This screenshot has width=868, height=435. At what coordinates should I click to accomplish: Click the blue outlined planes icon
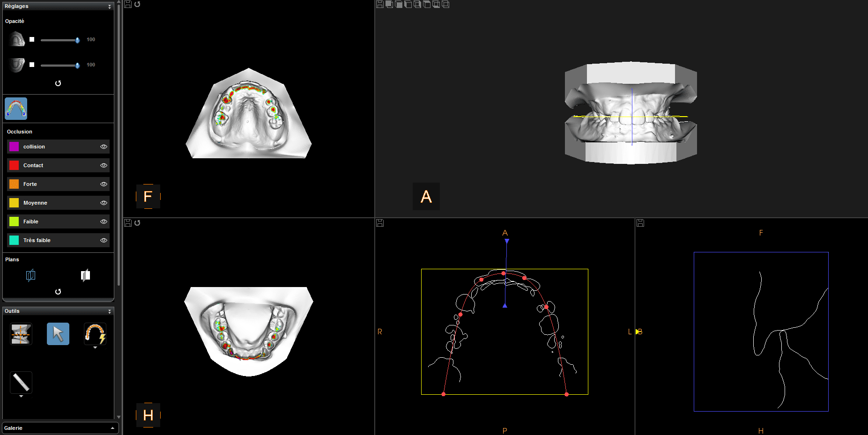pos(31,275)
